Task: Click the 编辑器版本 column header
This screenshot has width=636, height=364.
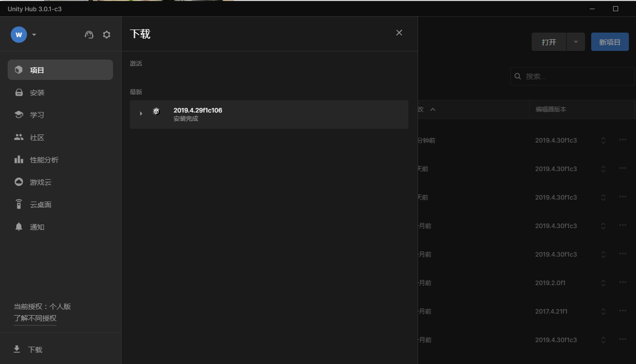Action: (550, 109)
